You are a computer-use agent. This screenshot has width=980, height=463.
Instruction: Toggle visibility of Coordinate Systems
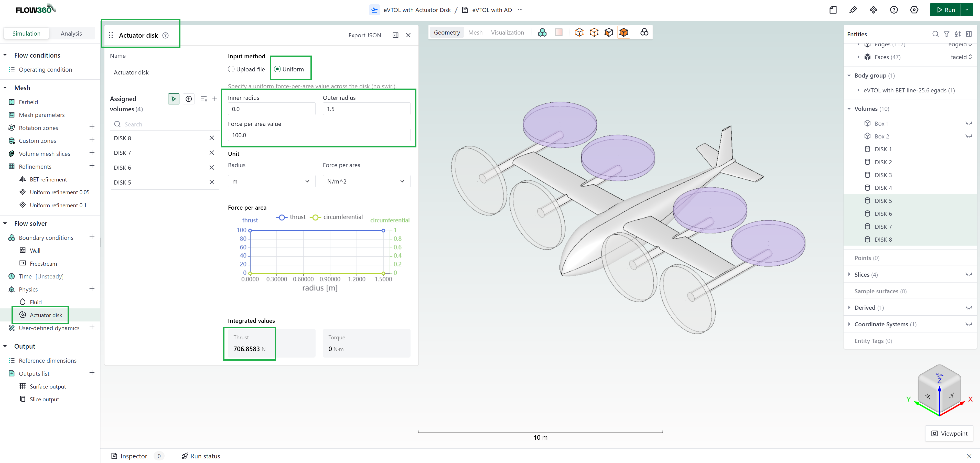(968, 325)
